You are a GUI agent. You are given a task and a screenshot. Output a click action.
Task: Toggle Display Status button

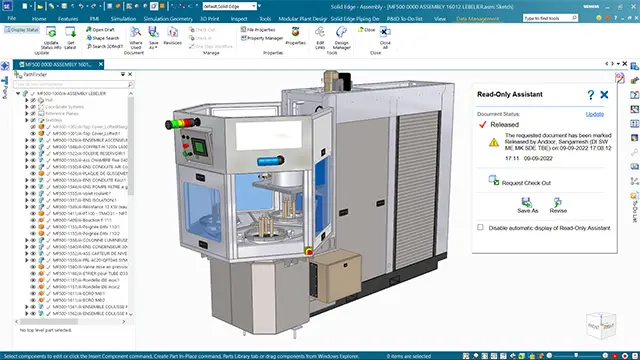(x=22, y=30)
